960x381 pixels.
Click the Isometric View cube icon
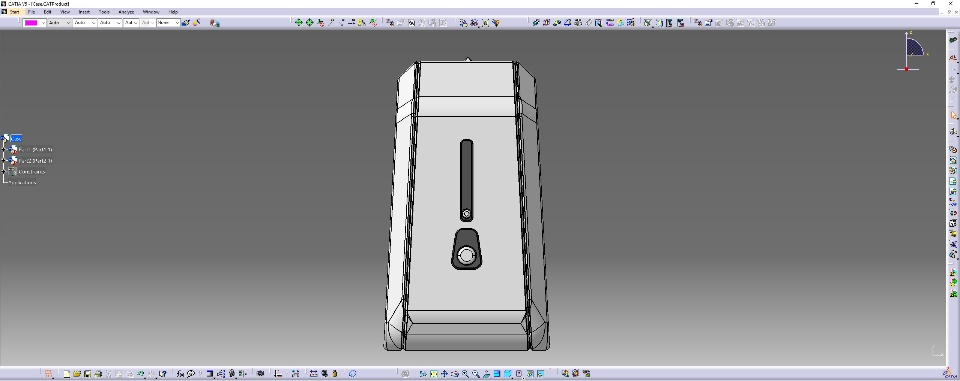508,374
